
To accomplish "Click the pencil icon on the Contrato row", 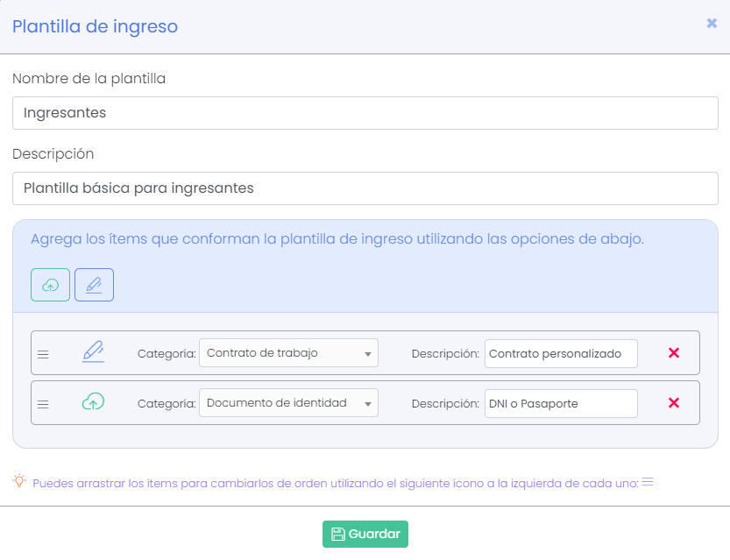I will point(92,352).
